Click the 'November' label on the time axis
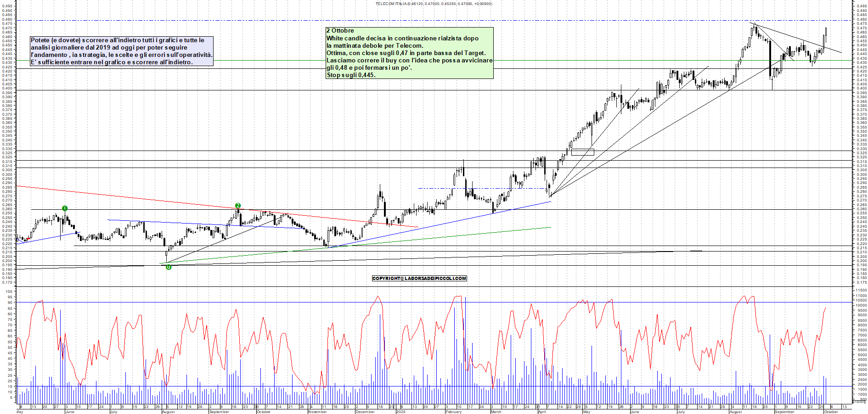This screenshot has height=414, width=868. pyautogui.click(x=317, y=412)
